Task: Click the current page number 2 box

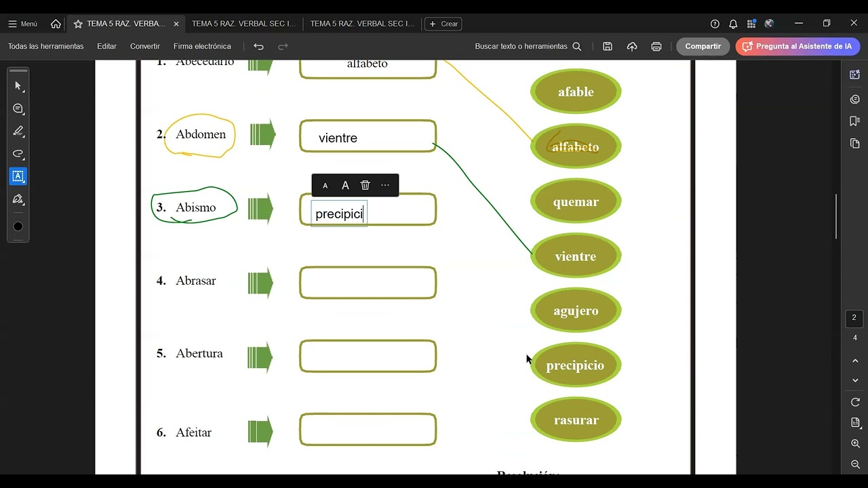Action: [854, 318]
